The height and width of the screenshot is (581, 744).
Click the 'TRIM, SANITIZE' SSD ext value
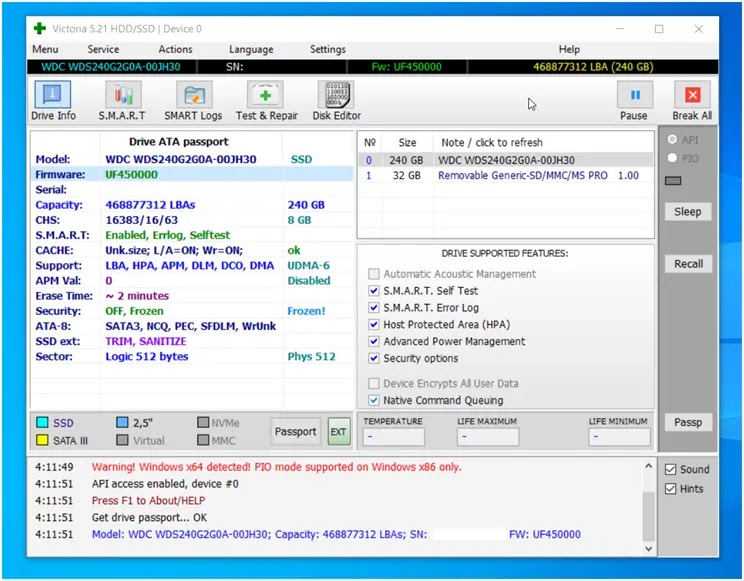coord(146,341)
